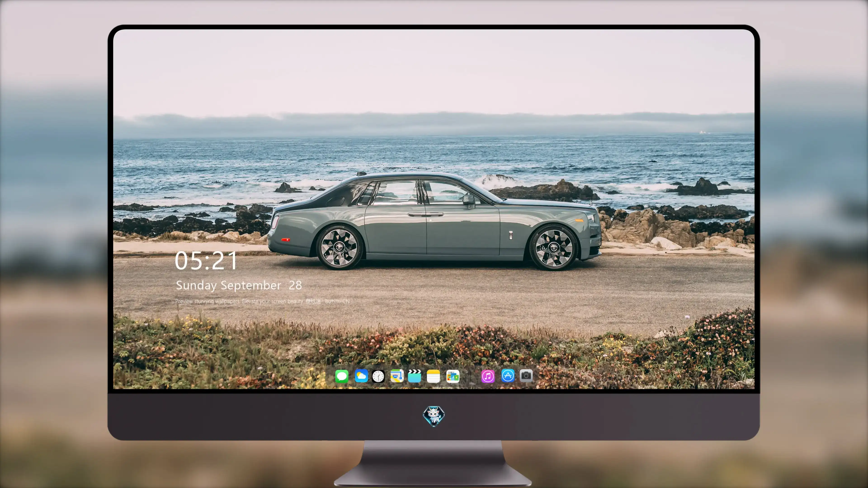The image size is (868, 488).
Task: Click the dragon logo on monitor chin
Action: click(434, 416)
